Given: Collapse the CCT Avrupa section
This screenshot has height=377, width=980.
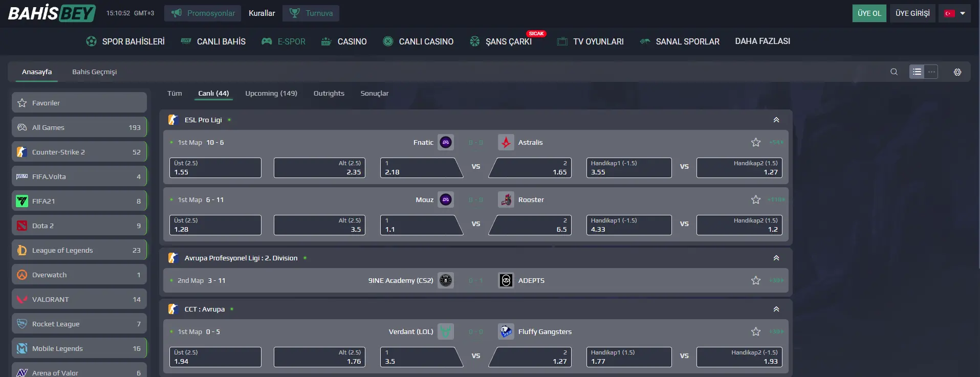Looking at the screenshot, I should pyautogui.click(x=776, y=309).
